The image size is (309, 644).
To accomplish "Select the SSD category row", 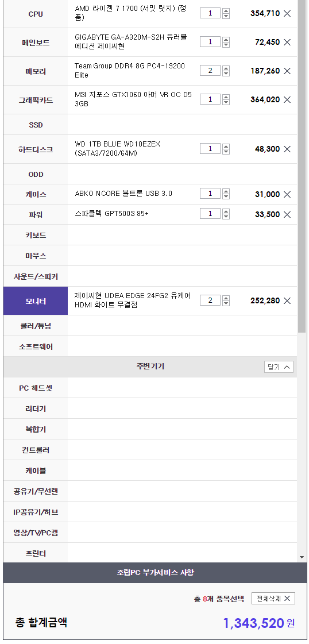I will pos(150,125).
